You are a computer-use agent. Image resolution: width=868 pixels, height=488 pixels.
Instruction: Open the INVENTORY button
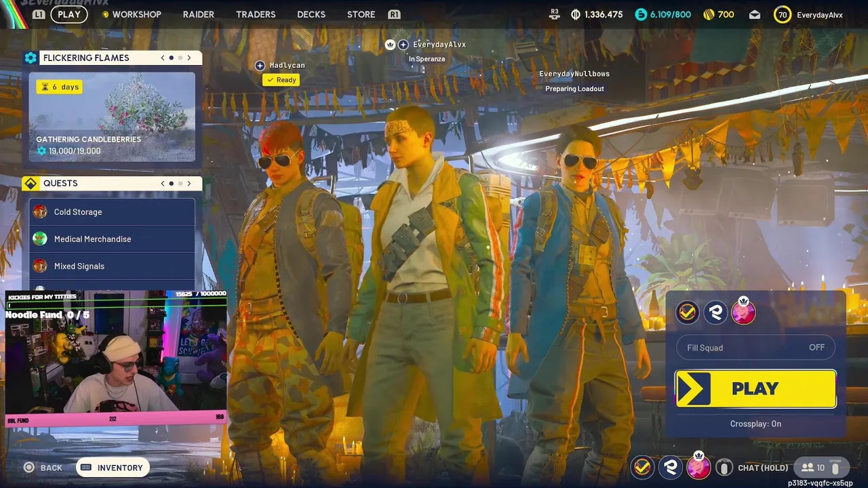point(113,468)
